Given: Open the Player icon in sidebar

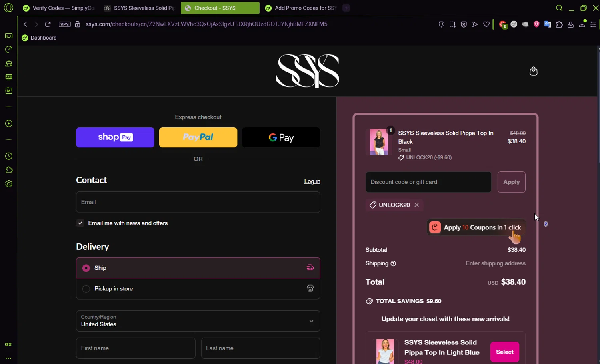Looking at the screenshot, I should [x=8, y=123].
